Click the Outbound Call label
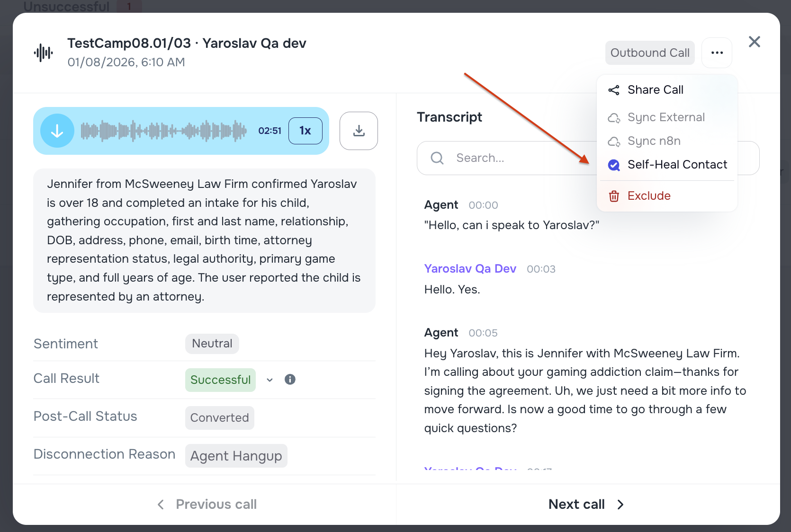This screenshot has width=791, height=532. pyautogui.click(x=649, y=53)
